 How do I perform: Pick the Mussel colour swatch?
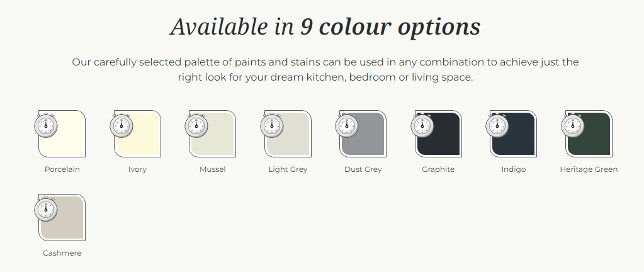[x=213, y=134]
